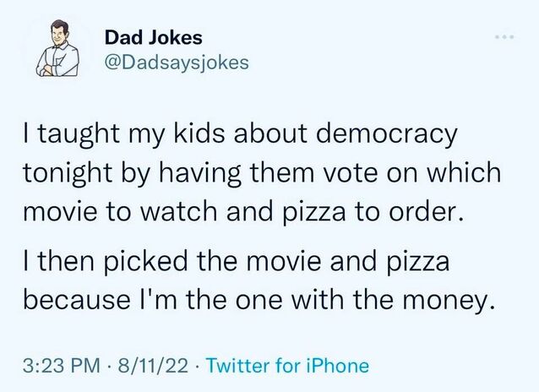Click the word "taught" in the tweet
Screen dimensions: 539x392
click(90, 136)
